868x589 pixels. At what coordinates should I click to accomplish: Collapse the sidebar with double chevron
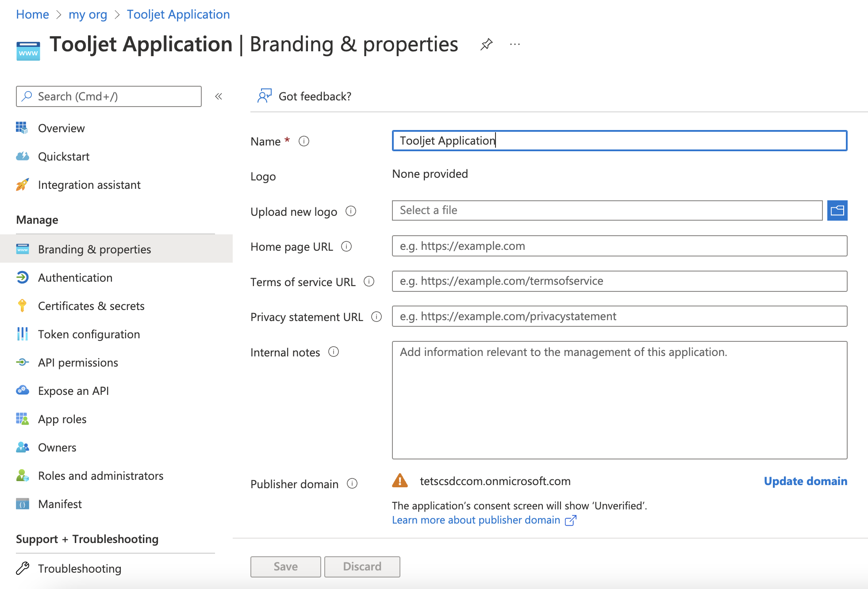[219, 96]
